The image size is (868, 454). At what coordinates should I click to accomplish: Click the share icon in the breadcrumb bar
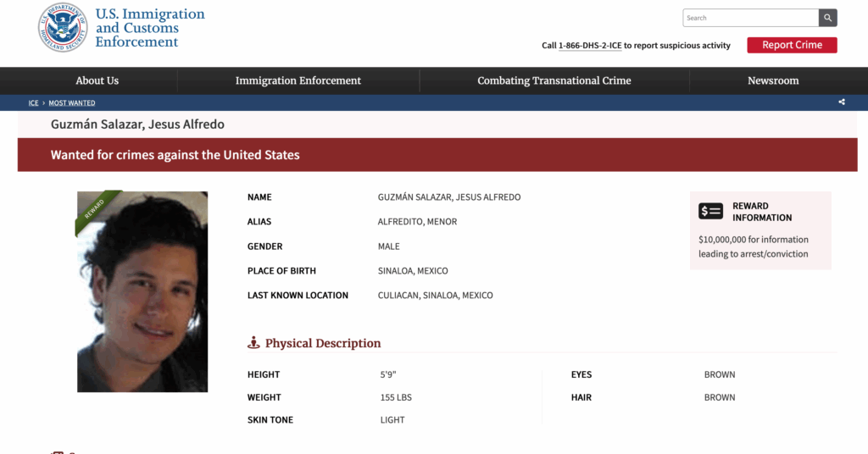(842, 102)
